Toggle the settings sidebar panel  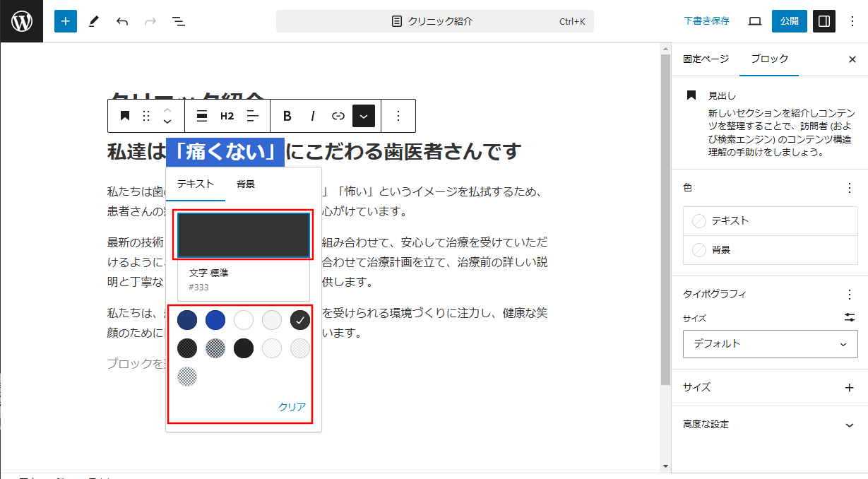tap(824, 21)
